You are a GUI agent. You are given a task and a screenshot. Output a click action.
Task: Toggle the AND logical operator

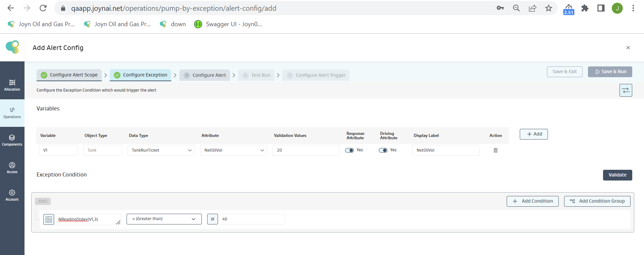pos(43,201)
